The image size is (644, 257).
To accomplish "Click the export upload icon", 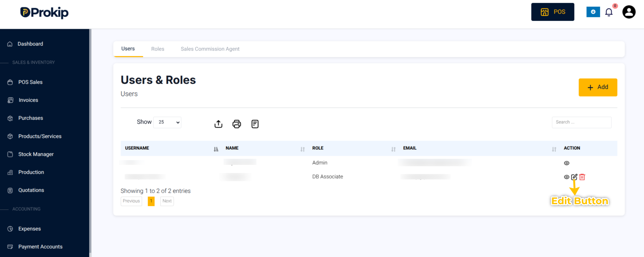I will (219, 124).
